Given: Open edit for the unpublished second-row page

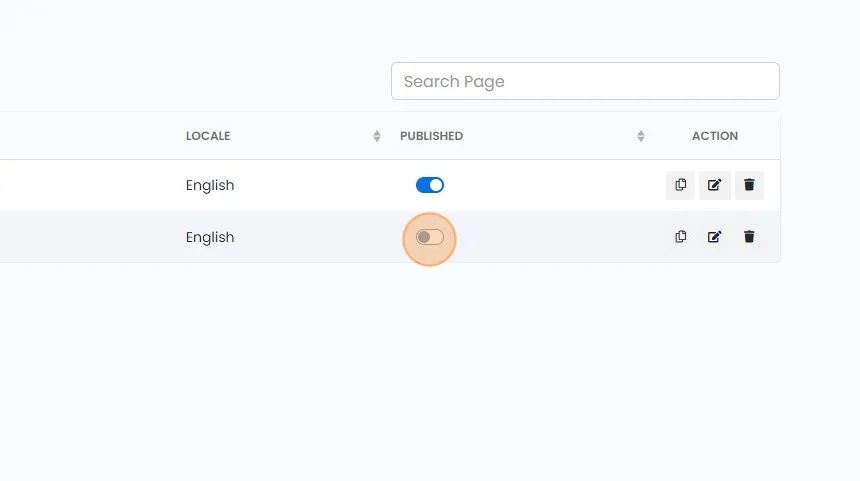Looking at the screenshot, I should click(x=714, y=236).
